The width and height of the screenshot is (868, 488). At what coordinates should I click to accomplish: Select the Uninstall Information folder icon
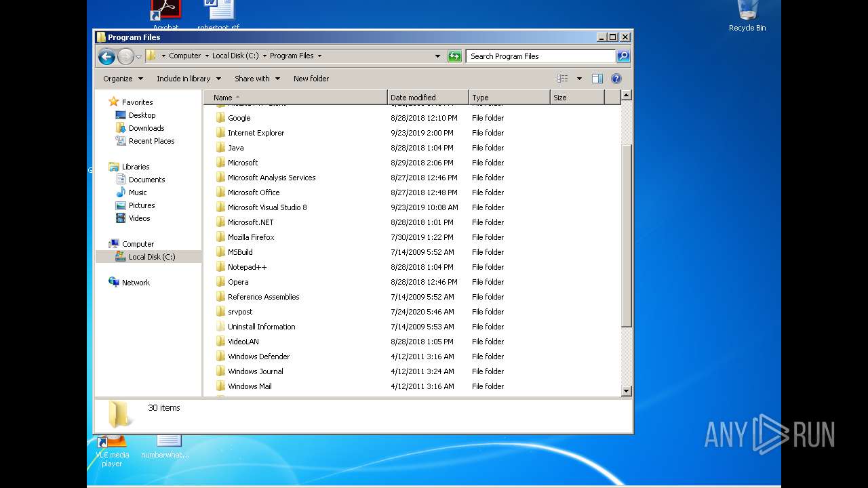[x=220, y=327]
